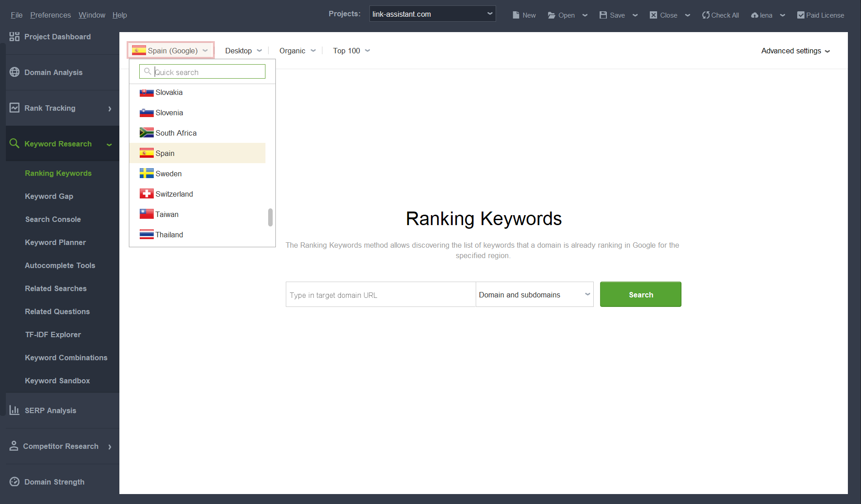Screen dimensions: 861x504
Task: Click the Project Dashboard grid icon
Action: [14, 37]
